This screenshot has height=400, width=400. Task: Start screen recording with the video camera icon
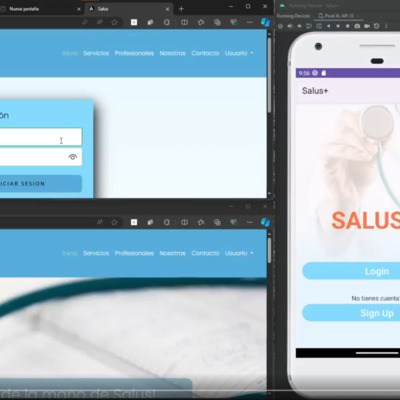tap(367, 26)
